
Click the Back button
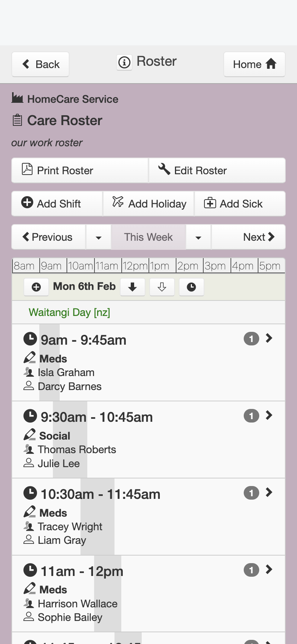point(40,64)
